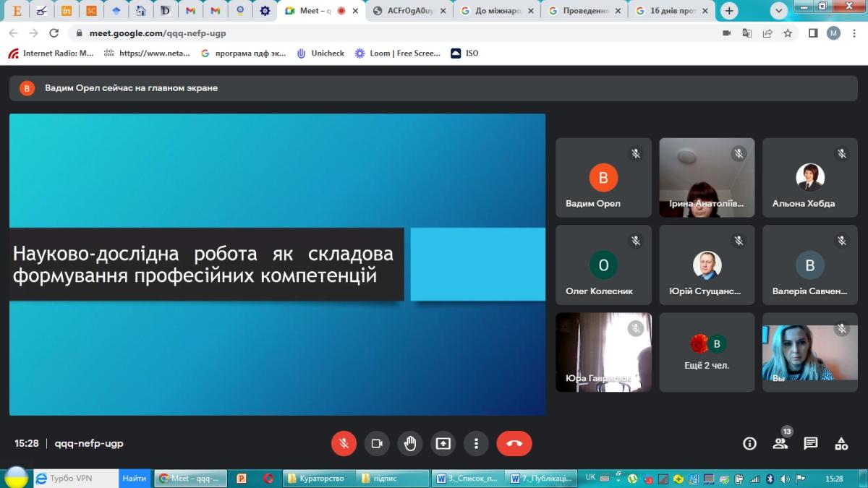
Task: Show the participants list
Action: 780,443
